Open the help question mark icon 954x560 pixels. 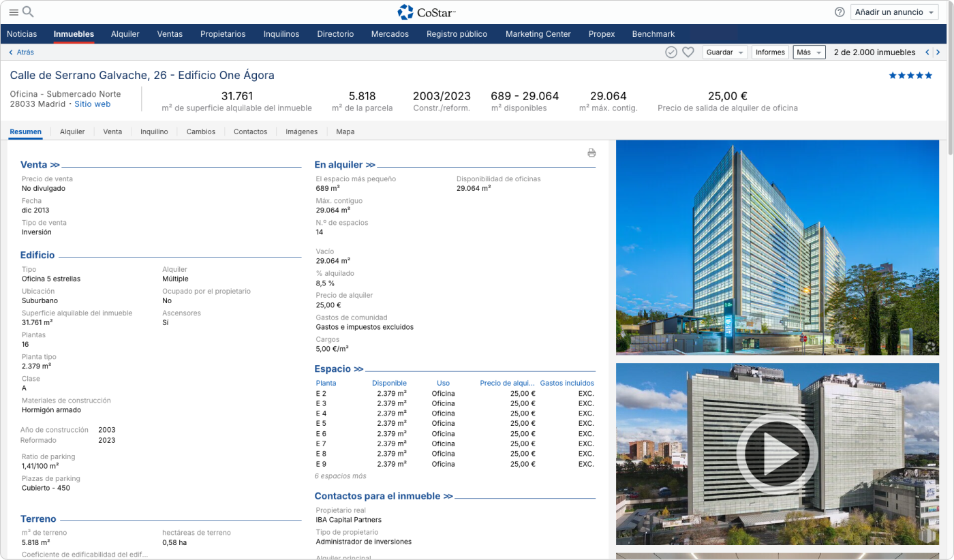(x=840, y=12)
